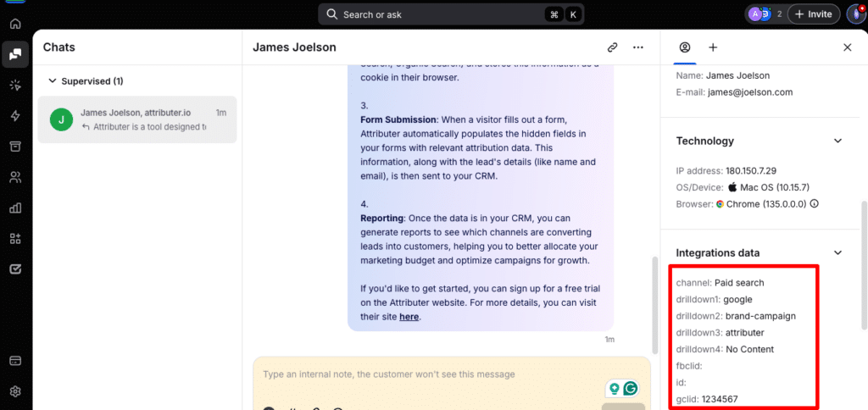
Task: Open the three-dot more options menu
Action: 638,47
